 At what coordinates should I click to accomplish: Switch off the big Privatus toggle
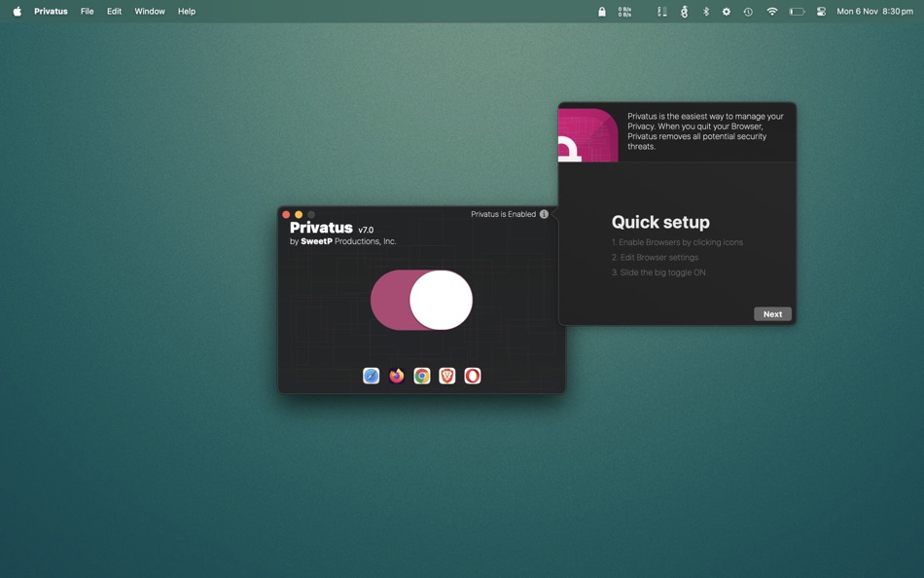pos(421,301)
